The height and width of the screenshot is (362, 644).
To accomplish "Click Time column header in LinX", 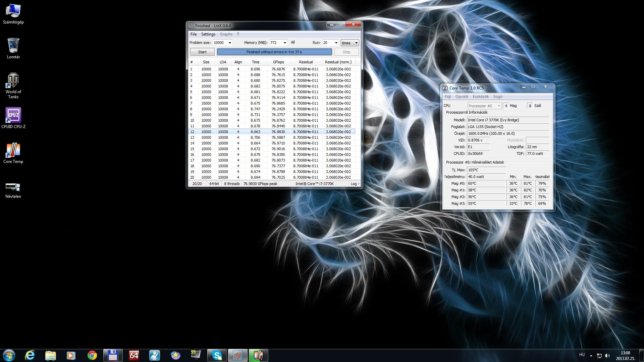I will pos(256,62).
